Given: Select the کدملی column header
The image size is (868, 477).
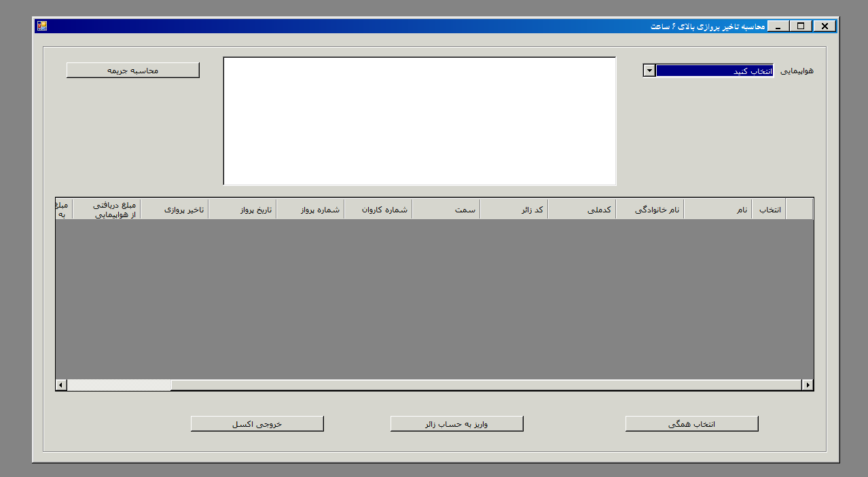Looking at the screenshot, I should tap(581, 210).
